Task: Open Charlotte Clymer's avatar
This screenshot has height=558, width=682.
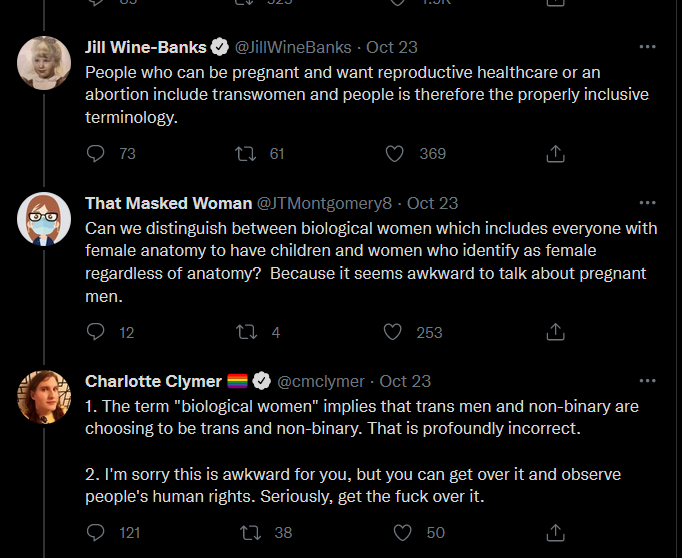Action: pyautogui.click(x=44, y=396)
